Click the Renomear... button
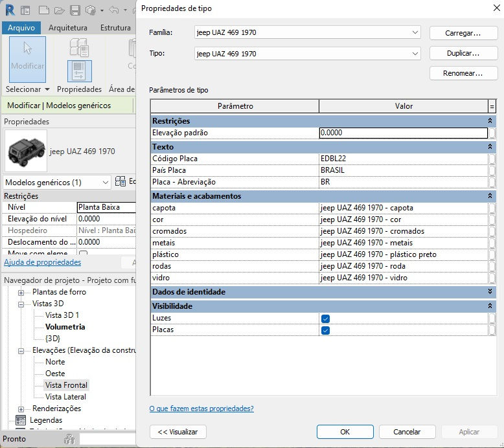504x448 pixels. (x=463, y=73)
